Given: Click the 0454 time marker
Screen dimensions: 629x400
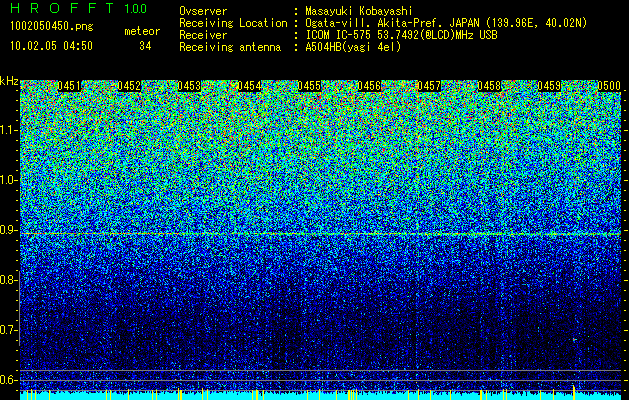Looking at the screenshot, I should point(250,86).
